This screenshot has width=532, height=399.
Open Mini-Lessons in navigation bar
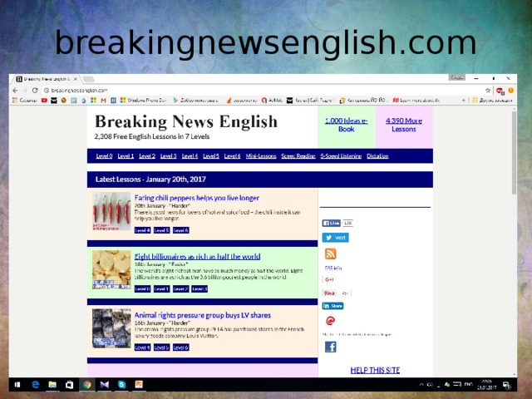[261, 156]
